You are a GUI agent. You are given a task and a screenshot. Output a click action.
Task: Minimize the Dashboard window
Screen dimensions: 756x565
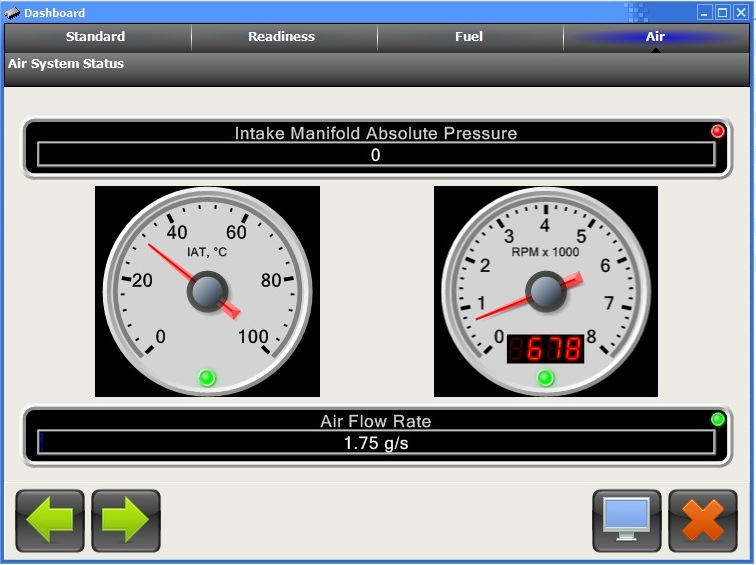tap(704, 13)
